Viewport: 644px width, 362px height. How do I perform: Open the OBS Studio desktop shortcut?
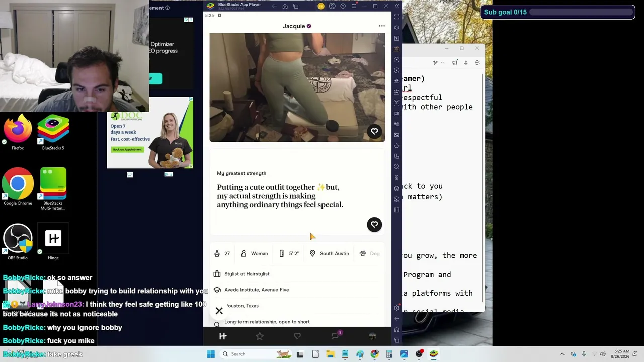pos(18,242)
